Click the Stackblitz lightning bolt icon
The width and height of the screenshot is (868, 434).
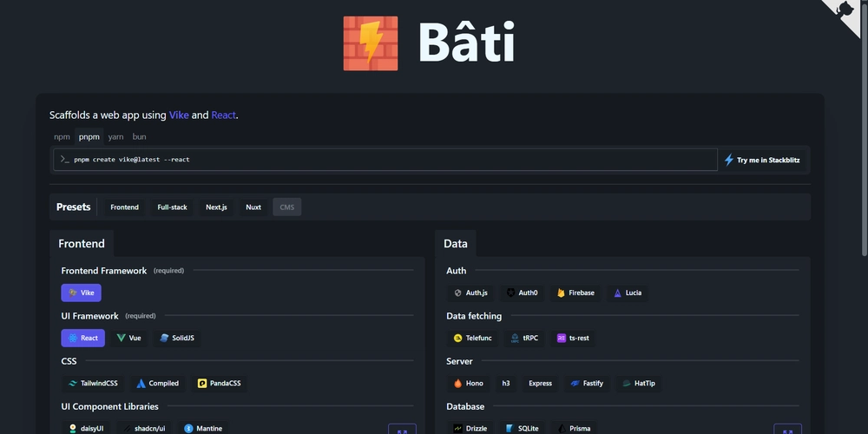[728, 160]
